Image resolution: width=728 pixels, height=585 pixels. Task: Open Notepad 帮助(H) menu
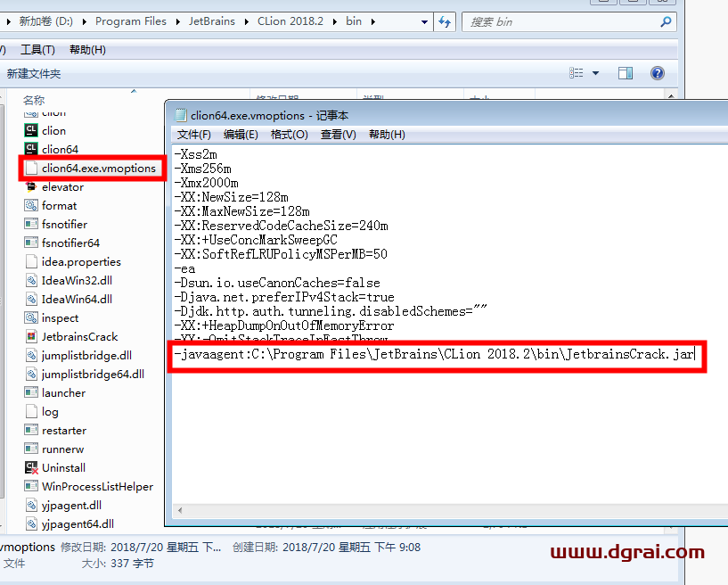point(387,135)
